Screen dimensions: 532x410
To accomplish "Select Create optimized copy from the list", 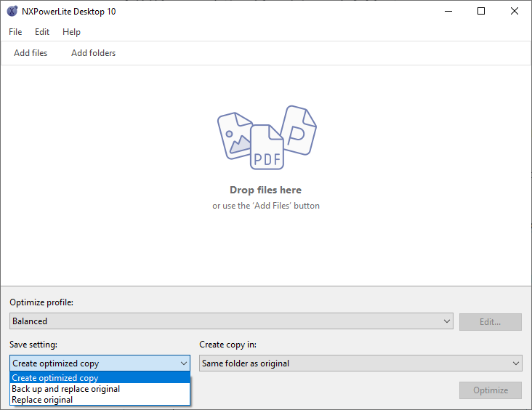I will [100, 378].
